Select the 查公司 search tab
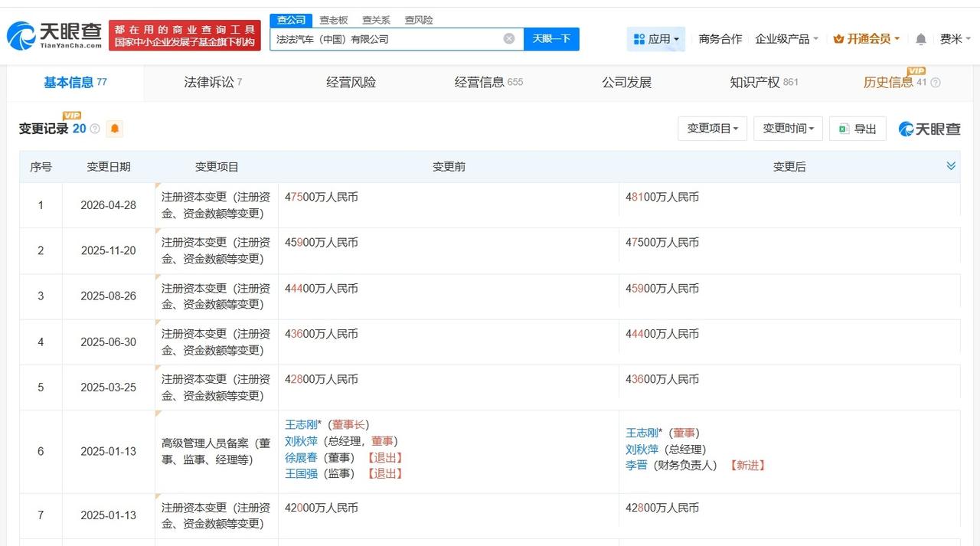This screenshot has width=980, height=546. (291, 20)
